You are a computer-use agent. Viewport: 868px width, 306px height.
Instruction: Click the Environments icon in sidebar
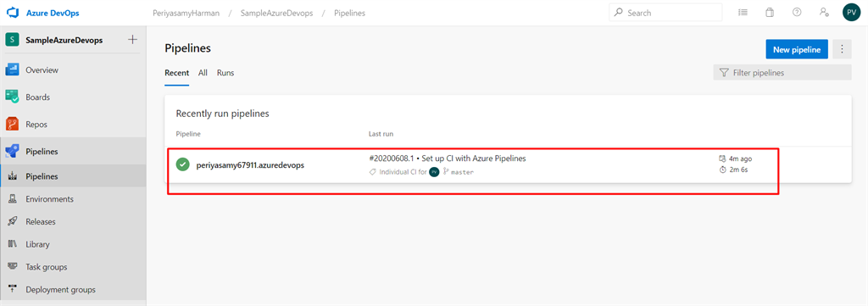coord(12,199)
